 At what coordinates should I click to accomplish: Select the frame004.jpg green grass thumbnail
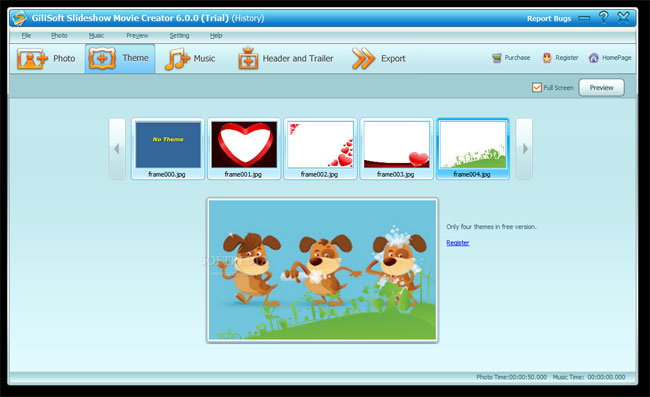[x=473, y=149]
